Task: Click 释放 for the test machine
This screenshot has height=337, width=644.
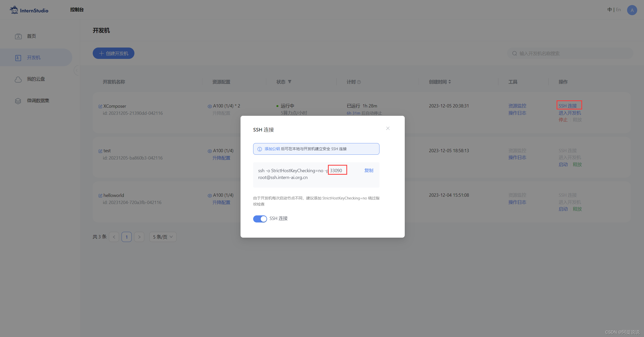Action: 577,164
